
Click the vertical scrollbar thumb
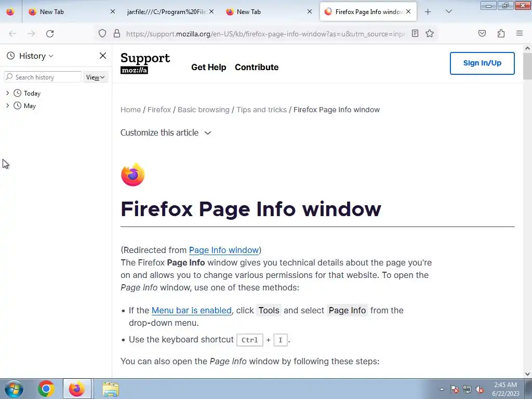tap(528, 66)
